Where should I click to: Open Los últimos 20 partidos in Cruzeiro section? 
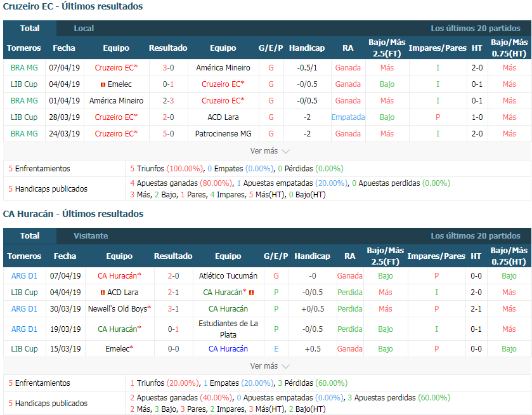476,28
